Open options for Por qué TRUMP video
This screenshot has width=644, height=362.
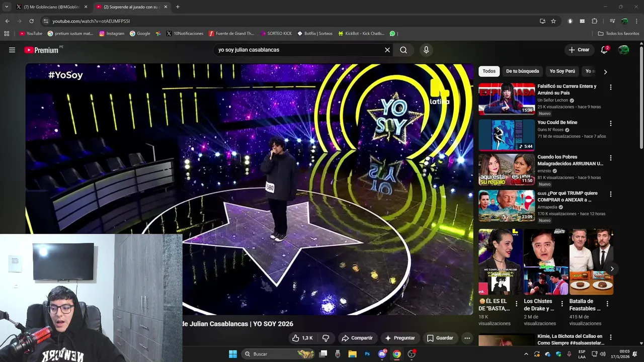[x=611, y=194]
